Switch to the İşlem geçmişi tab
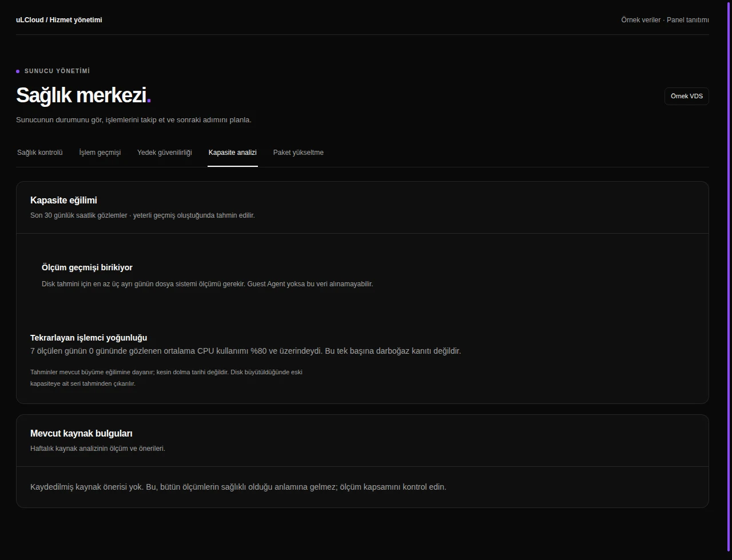 click(100, 153)
